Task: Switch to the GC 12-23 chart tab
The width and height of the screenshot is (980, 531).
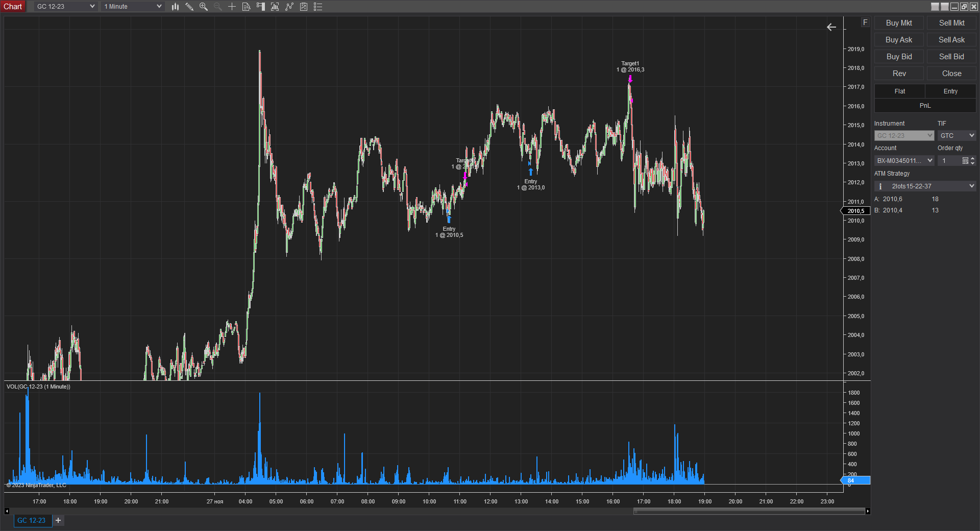Action: 32,520
